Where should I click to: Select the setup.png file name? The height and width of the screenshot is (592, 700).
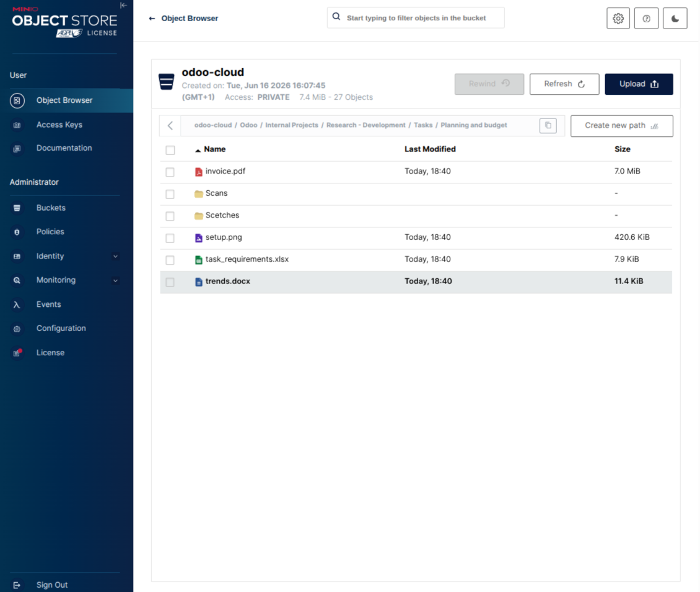pyautogui.click(x=224, y=237)
